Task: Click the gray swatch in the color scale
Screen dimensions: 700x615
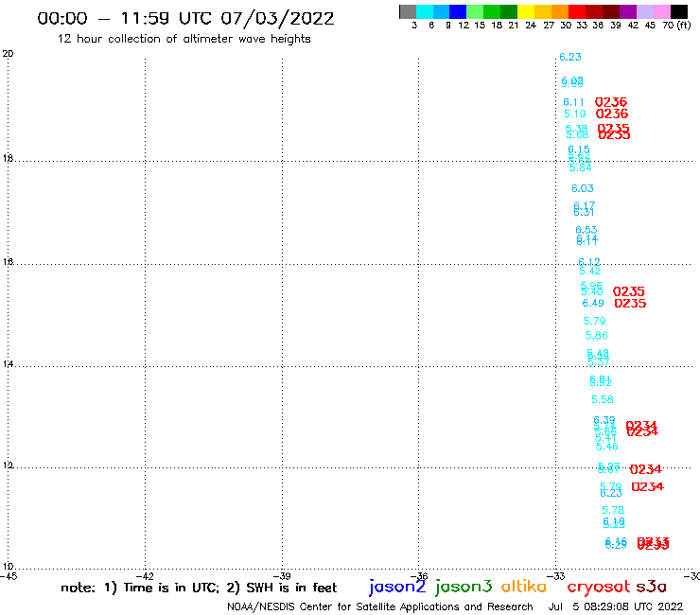Action: point(408,11)
